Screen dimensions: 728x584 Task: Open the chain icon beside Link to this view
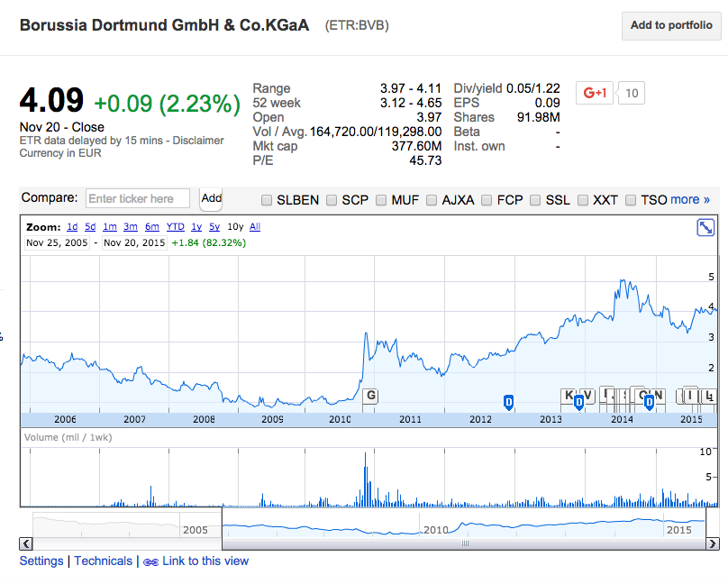pyautogui.click(x=150, y=561)
